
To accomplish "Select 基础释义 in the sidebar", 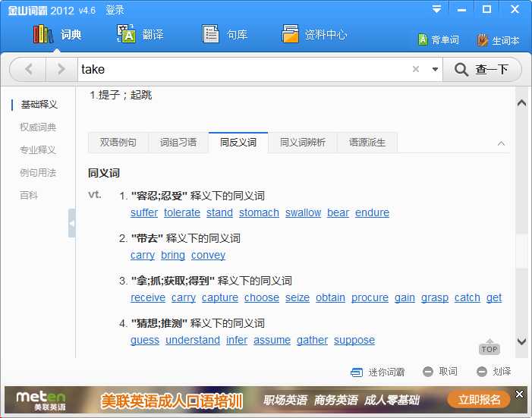I will (x=39, y=105).
